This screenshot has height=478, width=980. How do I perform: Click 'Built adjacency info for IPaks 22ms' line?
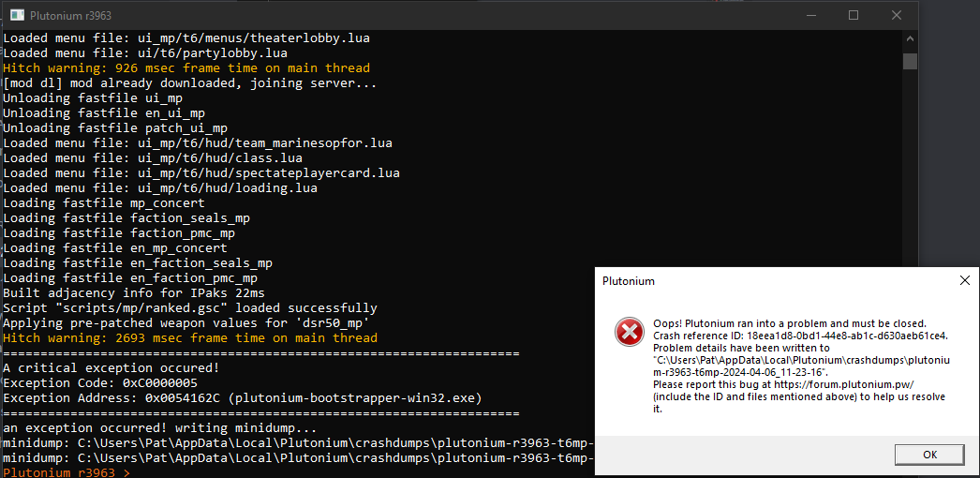coord(134,293)
